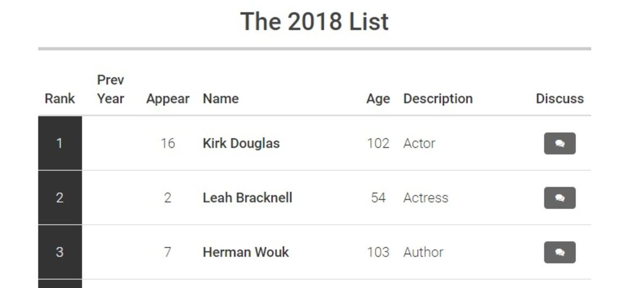Click the Rank column header

pyautogui.click(x=60, y=99)
